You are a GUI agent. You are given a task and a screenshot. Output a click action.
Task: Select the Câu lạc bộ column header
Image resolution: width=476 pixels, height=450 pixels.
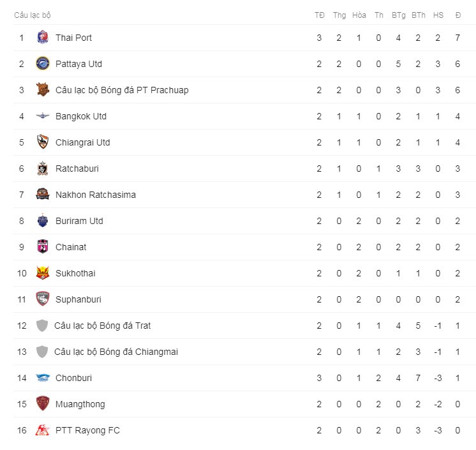pyautogui.click(x=33, y=15)
